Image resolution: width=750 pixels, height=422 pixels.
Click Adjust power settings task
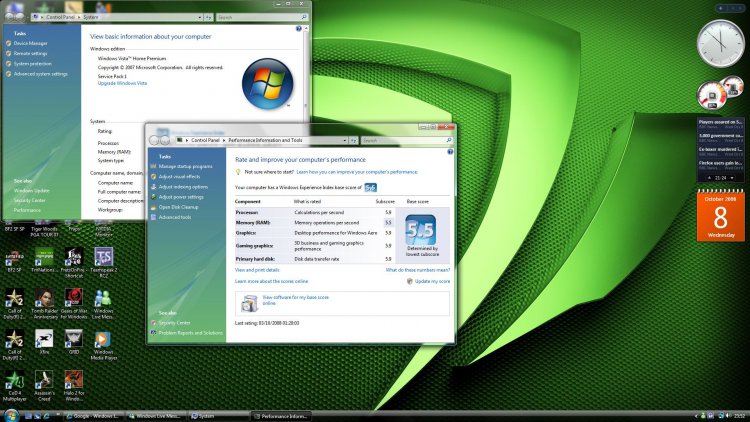(x=181, y=197)
